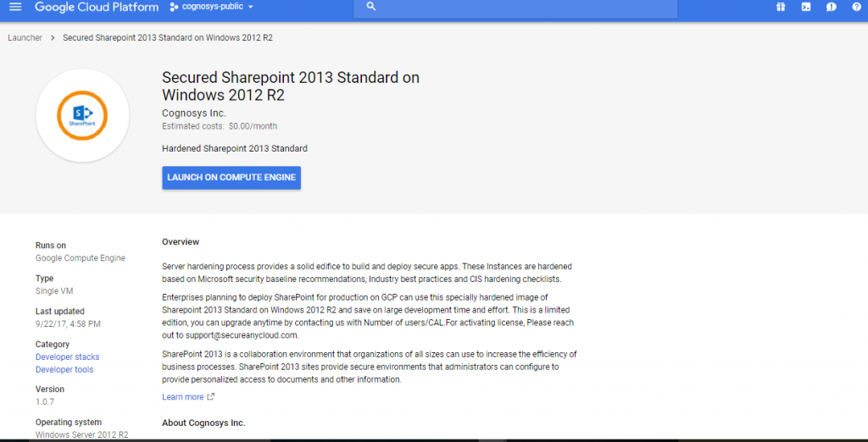
Task: Open the notifications alert icon
Action: [x=831, y=7]
